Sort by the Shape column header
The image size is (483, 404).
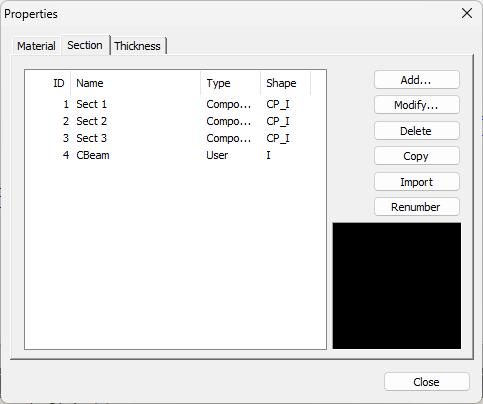(285, 83)
